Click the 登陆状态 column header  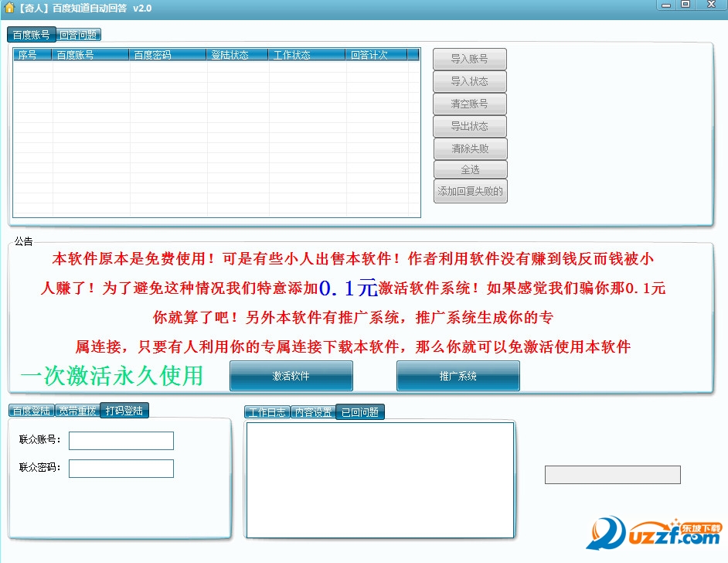237,55
